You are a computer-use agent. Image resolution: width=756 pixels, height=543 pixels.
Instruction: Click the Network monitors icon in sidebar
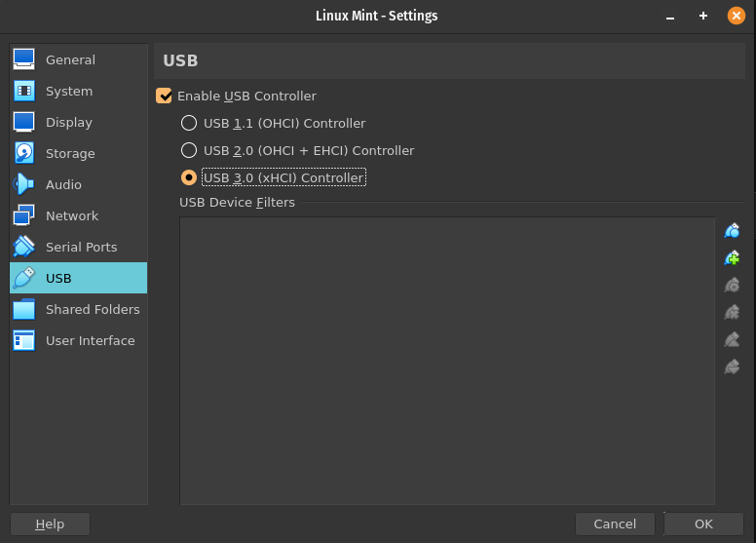pos(23,215)
